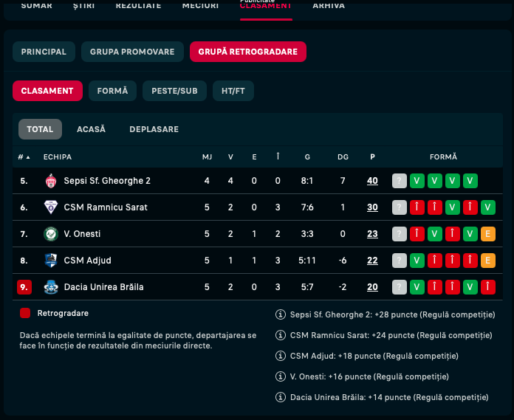This screenshot has width=514, height=420.
Task: Select the TOTAL standings view
Action: [x=40, y=129]
